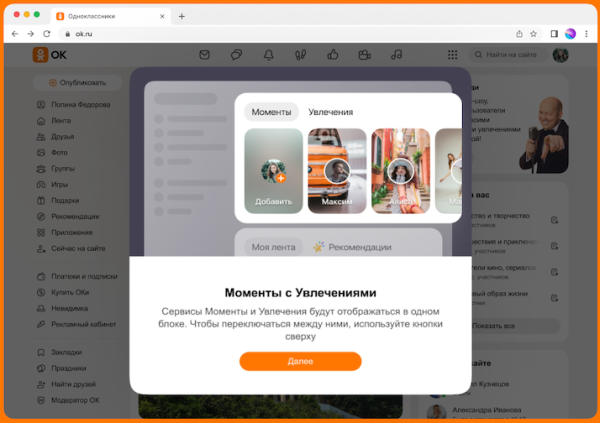This screenshot has height=423, width=600.
Task: Open Группы in sidebar
Action: (x=56, y=168)
